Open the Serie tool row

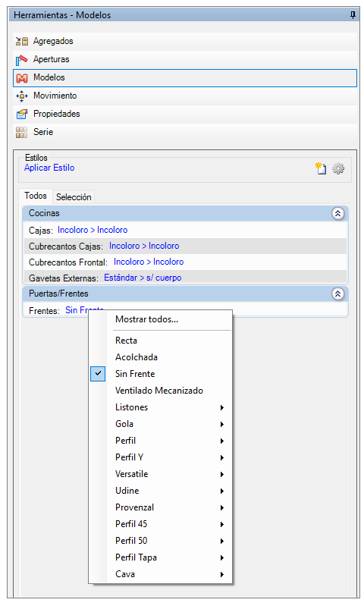(185, 132)
